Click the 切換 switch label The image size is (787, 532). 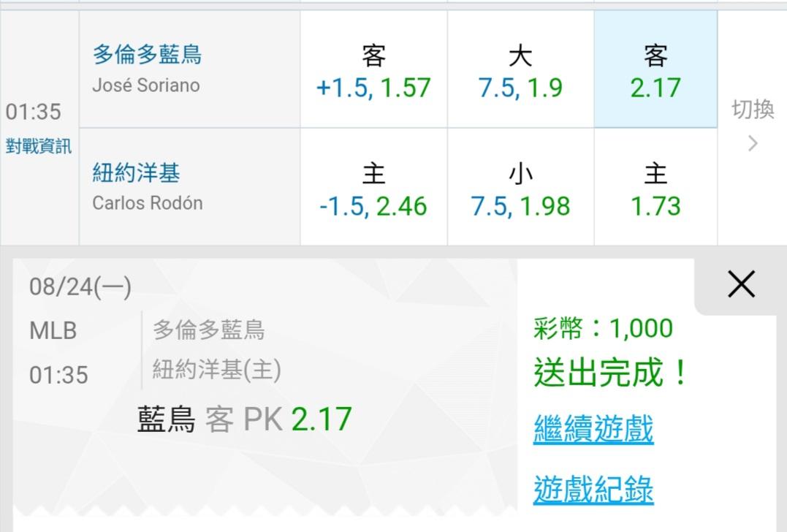click(753, 109)
